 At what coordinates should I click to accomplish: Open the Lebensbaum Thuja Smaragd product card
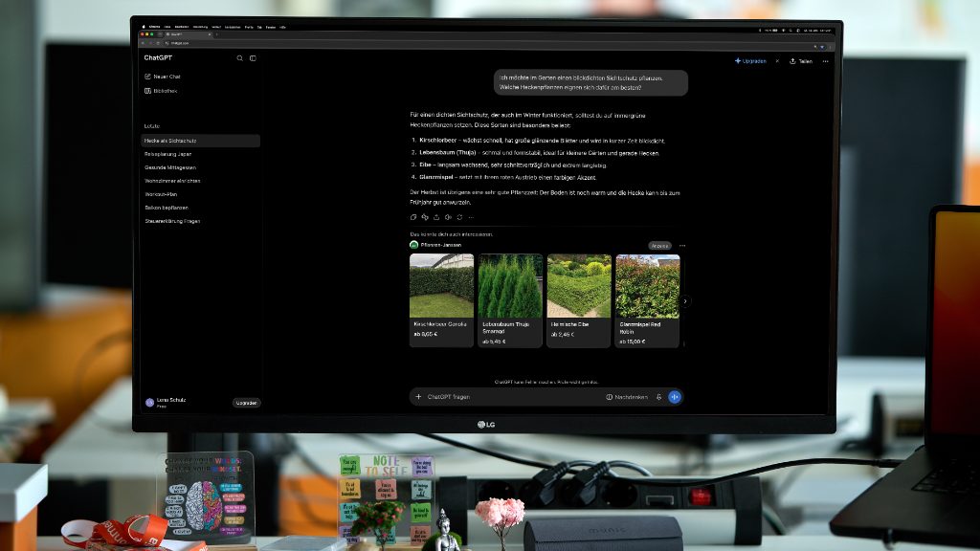[510, 300]
